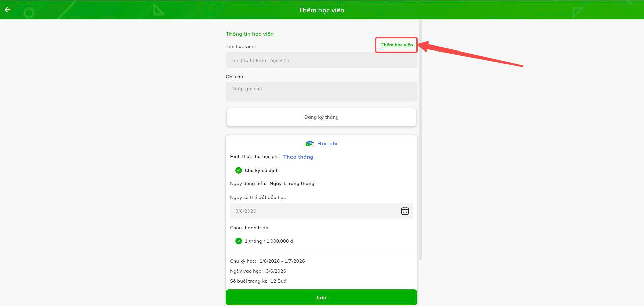Save with the Lưu button
The height and width of the screenshot is (306, 644).
click(x=321, y=297)
